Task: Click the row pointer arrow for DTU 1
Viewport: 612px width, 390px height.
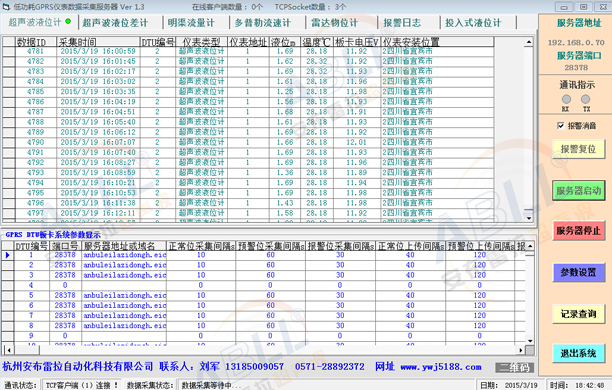Action: coord(8,255)
